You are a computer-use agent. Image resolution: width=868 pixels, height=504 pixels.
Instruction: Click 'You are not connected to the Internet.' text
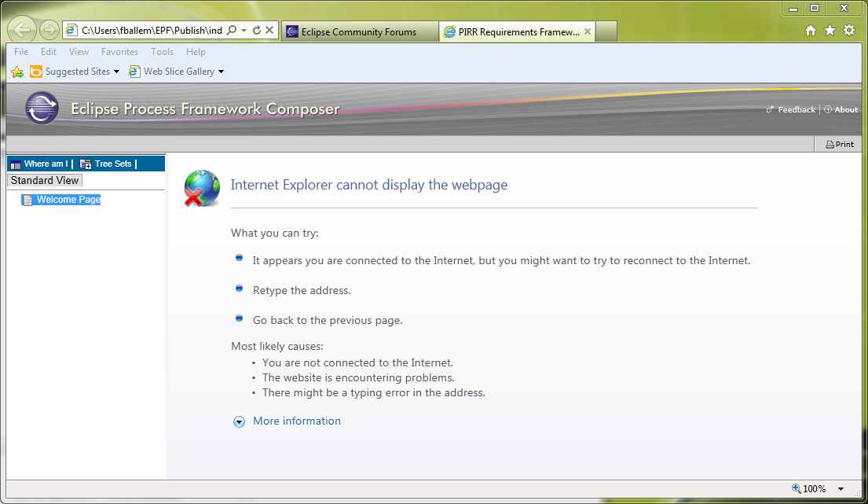(357, 362)
